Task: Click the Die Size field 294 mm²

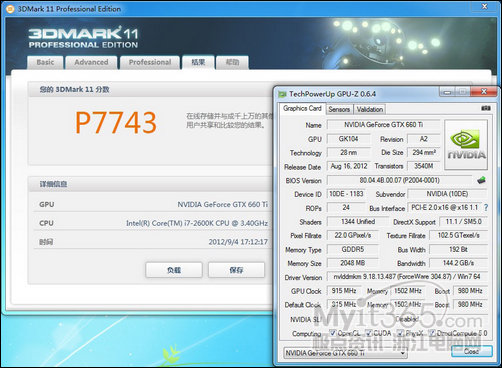Action: click(x=424, y=153)
